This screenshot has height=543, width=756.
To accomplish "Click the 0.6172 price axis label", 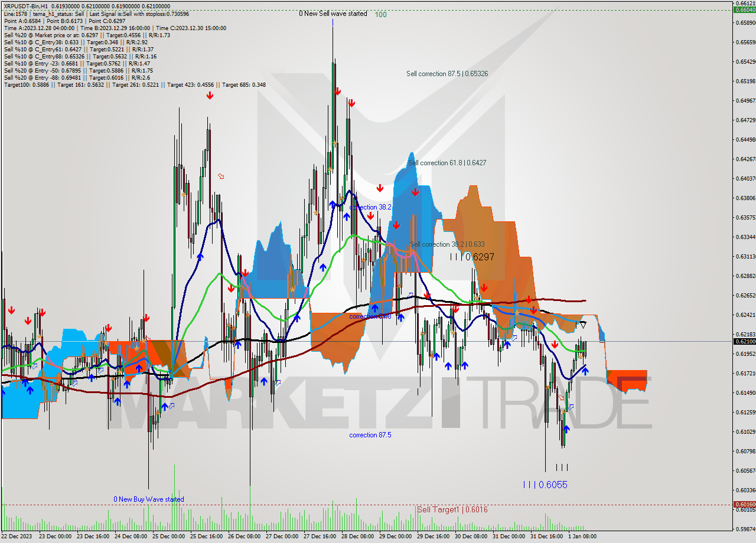I will [745, 373].
